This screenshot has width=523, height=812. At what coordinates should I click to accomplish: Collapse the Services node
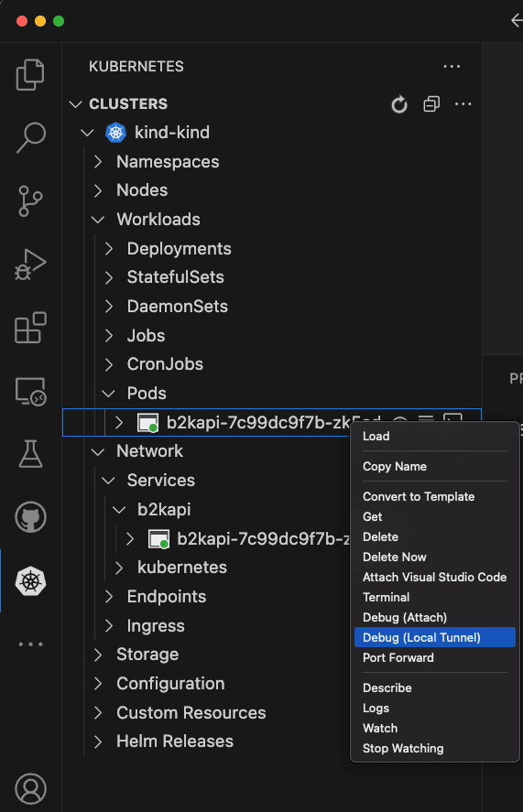coord(108,481)
